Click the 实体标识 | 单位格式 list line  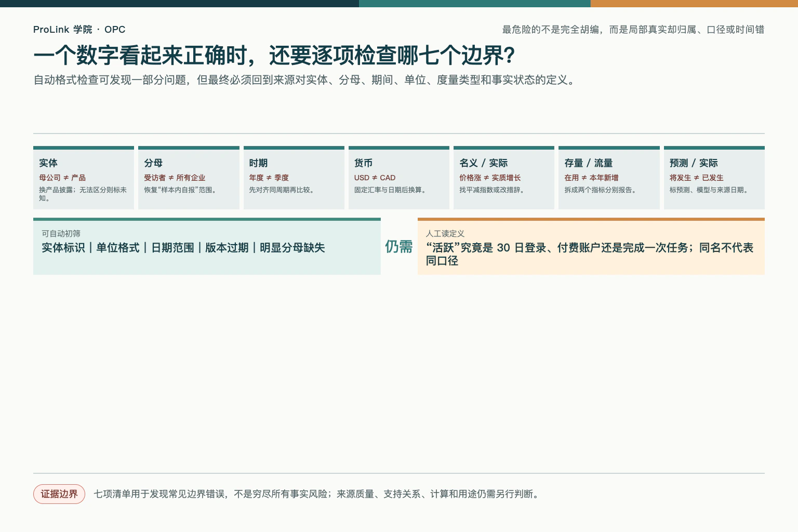tap(183, 248)
